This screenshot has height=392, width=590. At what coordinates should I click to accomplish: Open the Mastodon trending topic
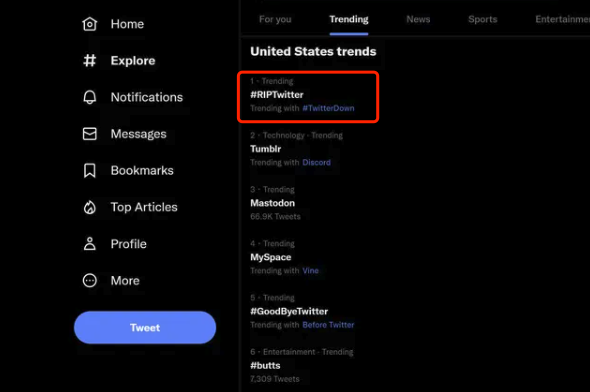coord(273,203)
